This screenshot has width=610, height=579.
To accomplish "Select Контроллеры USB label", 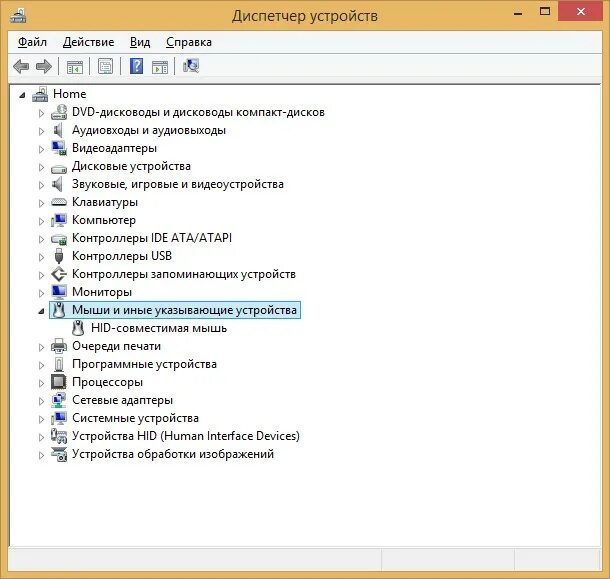I will pyautogui.click(x=122, y=256).
